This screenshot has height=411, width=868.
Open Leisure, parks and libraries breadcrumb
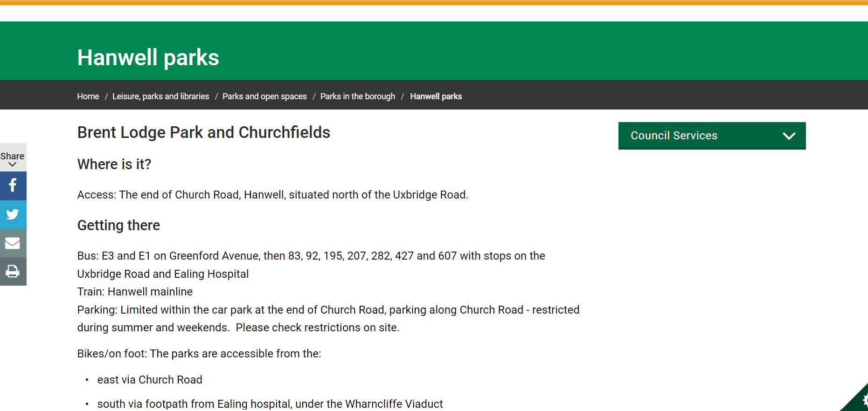click(160, 96)
